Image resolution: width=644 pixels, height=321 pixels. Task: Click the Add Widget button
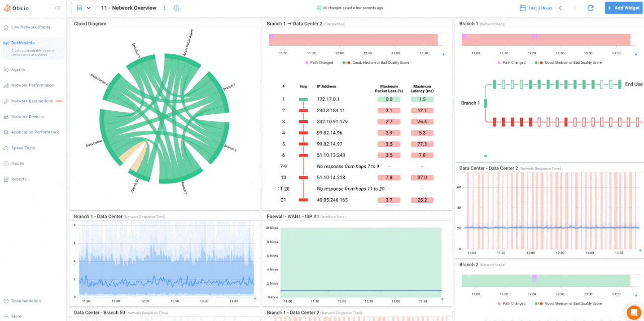[623, 8]
